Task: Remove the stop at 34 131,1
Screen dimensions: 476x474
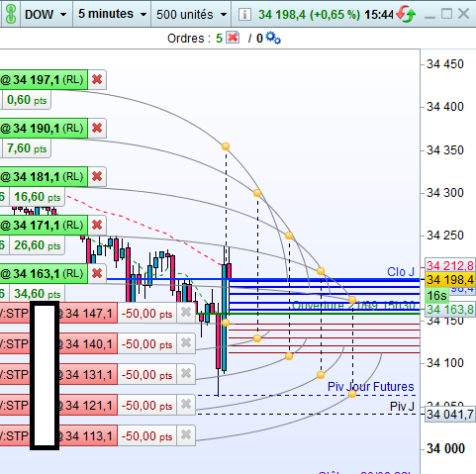Action: [x=186, y=374]
